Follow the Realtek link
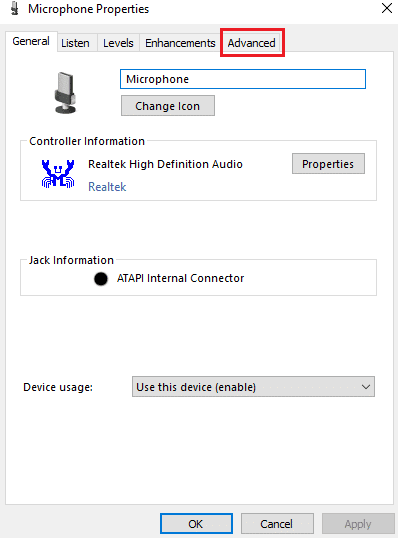 pyautogui.click(x=107, y=187)
